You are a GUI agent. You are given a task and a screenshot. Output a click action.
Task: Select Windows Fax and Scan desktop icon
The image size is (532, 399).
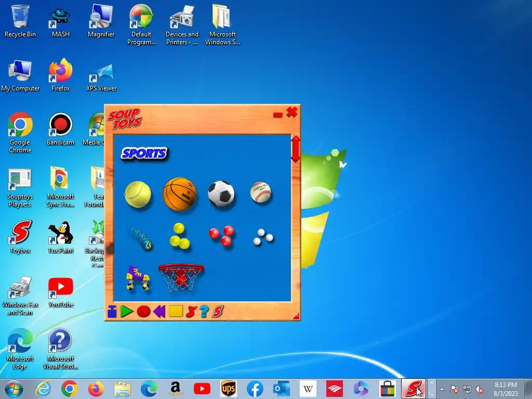coord(20,296)
